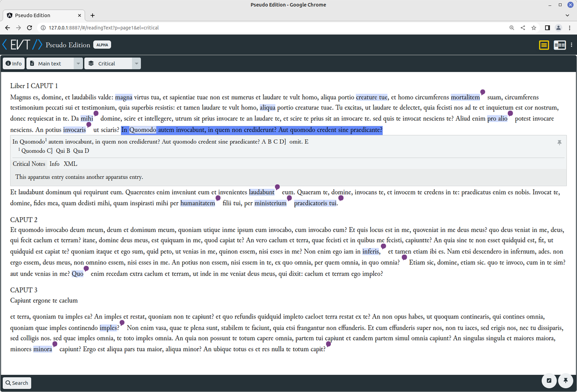This screenshot has width=577, height=392.
Task: Open the Chrome profile avatar
Action: 558,28
